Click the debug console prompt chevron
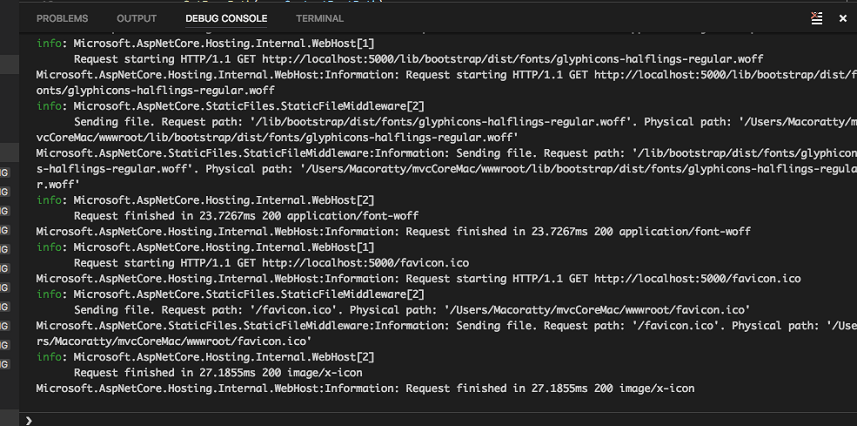Viewport: 857px width, 426px height. click(x=28, y=420)
